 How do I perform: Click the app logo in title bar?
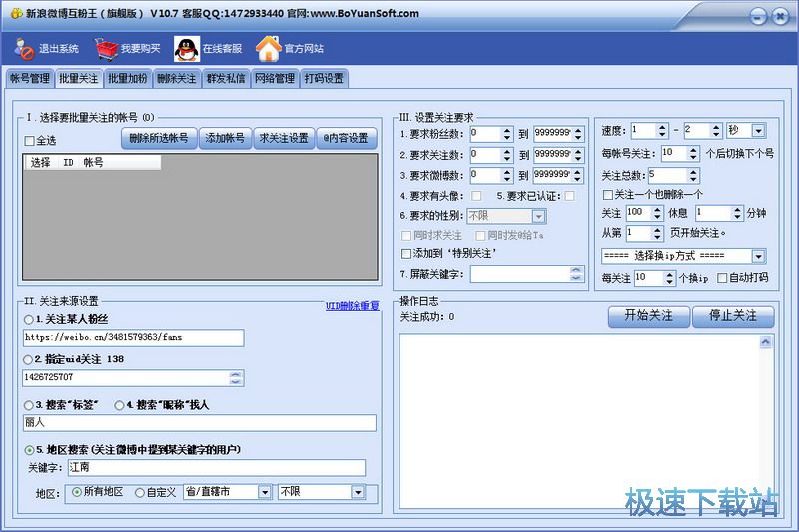(14, 13)
